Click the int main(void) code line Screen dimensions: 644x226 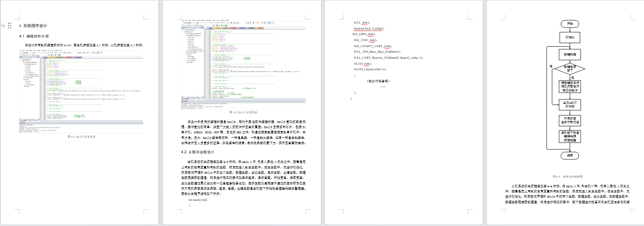pos(198,200)
